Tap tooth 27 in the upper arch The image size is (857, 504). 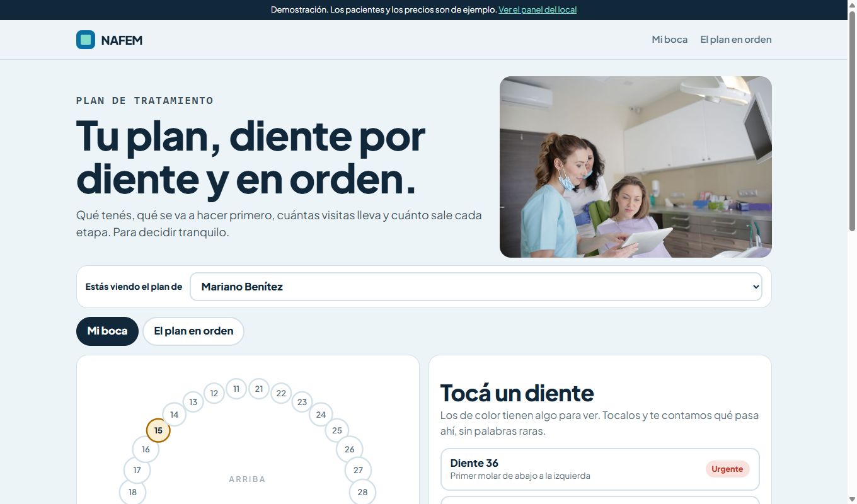tap(358, 470)
